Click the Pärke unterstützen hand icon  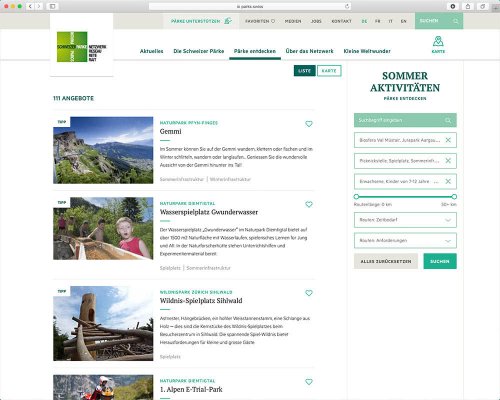(228, 21)
